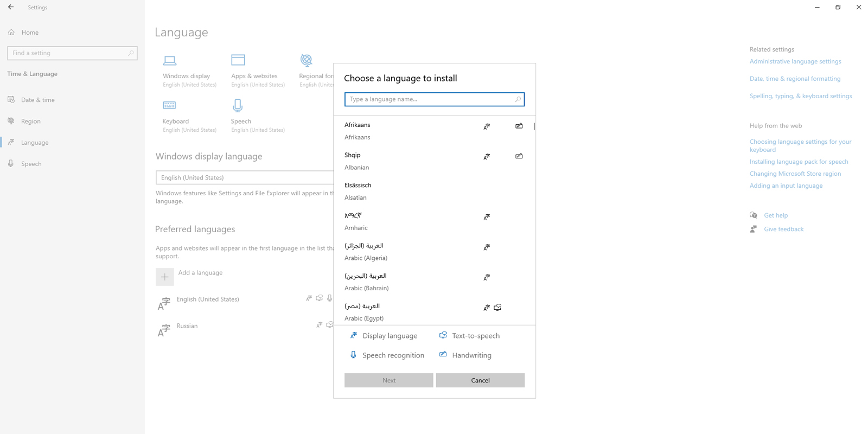This screenshot has height=434, width=868.
Task: Click the Give feedback person icon
Action: tap(754, 229)
